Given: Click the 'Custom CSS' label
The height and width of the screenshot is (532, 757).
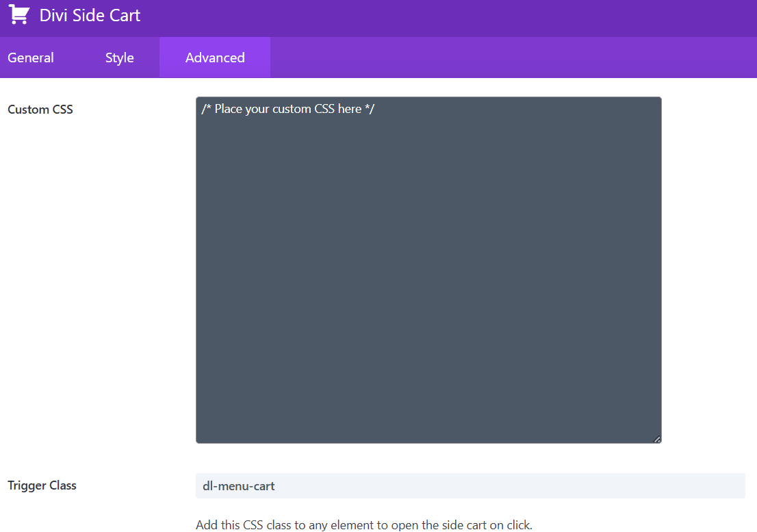Looking at the screenshot, I should point(40,110).
